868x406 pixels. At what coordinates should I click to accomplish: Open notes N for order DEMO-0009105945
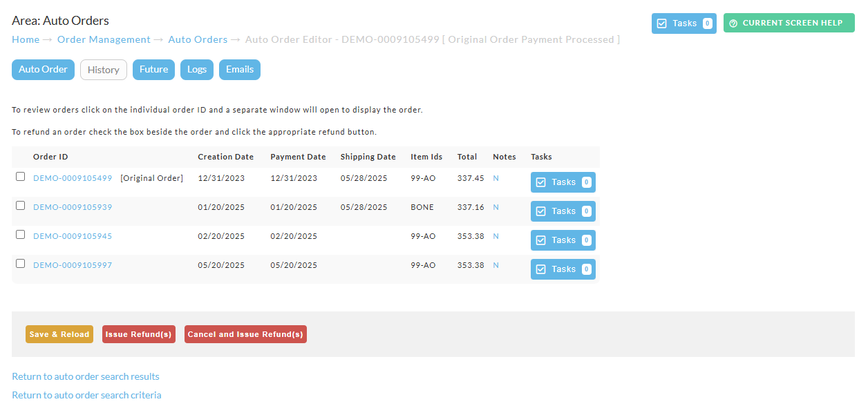point(496,236)
